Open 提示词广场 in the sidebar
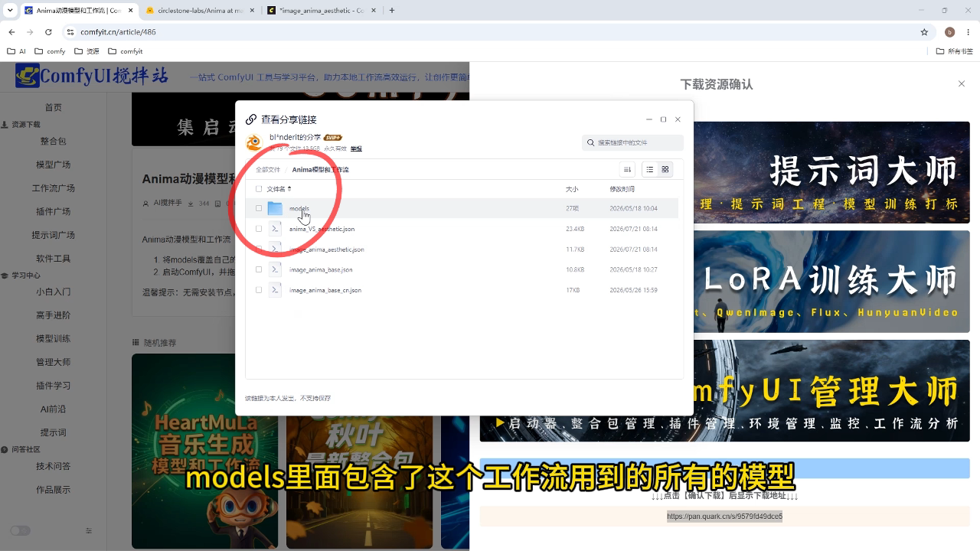The width and height of the screenshot is (980, 551). tap(53, 235)
